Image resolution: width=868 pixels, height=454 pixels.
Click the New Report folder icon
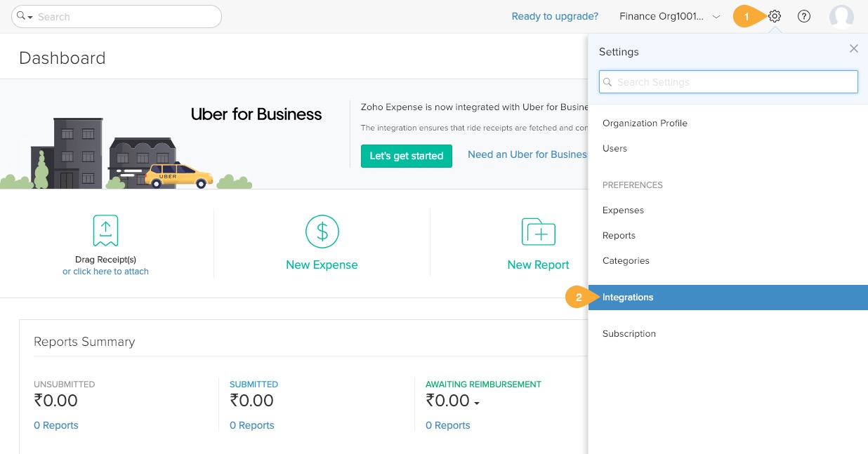[x=538, y=232]
